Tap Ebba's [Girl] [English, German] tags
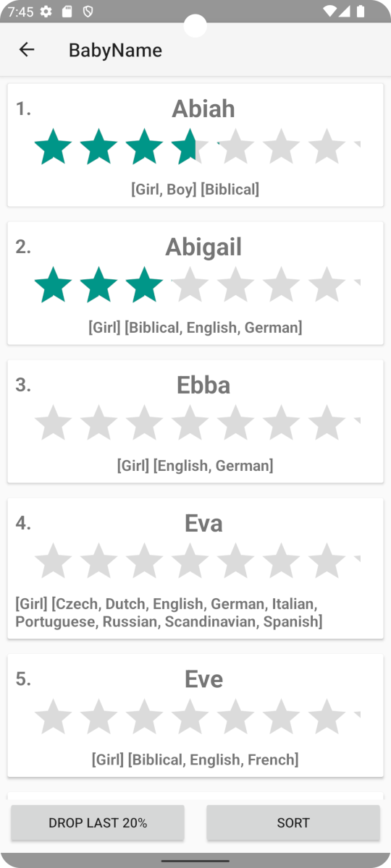The width and height of the screenshot is (391, 868). click(x=195, y=465)
